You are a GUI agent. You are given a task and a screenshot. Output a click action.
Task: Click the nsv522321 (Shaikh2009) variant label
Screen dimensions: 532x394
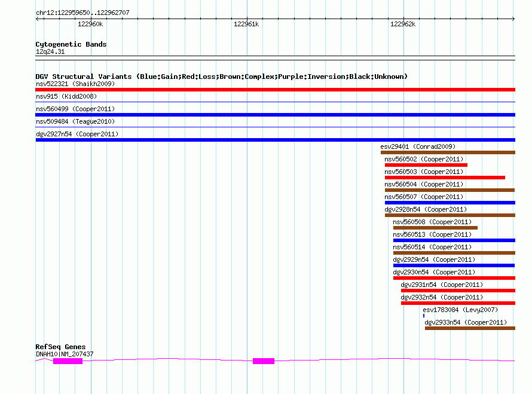tap(75, 84)
